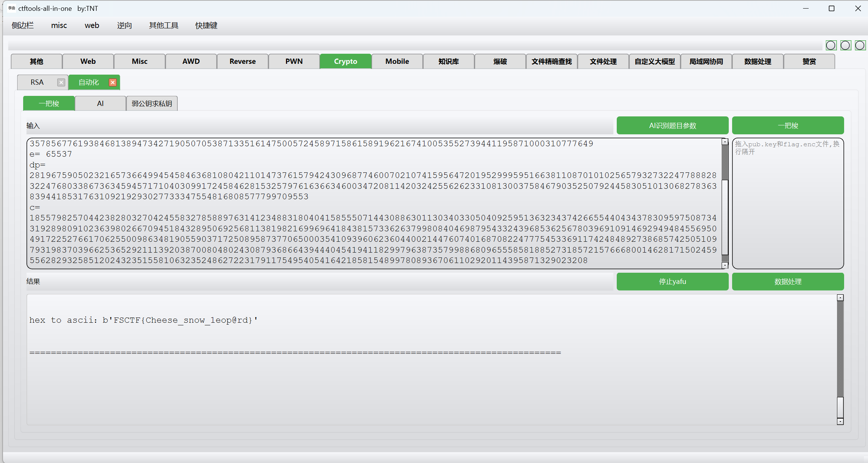Click the 'dp=' line in input

[37, 165]
